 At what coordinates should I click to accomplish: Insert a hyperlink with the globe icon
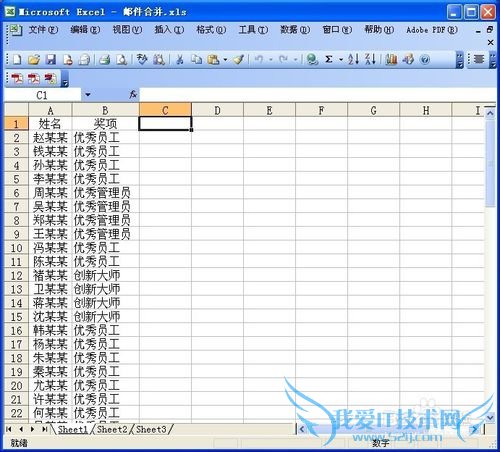312,60
